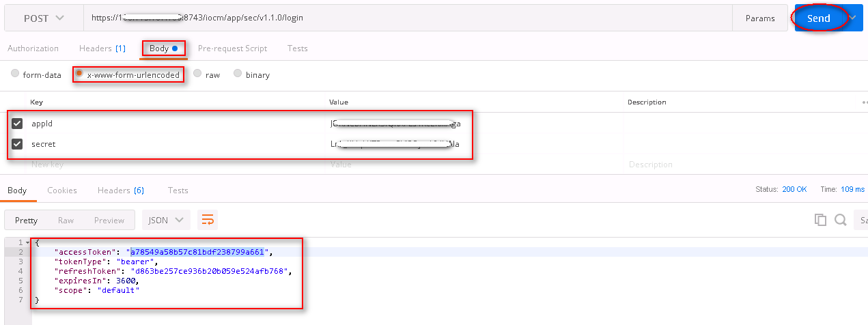Select the form-data radio option
The height and width of the screenshot is (325, 868).
click(15, 74)
